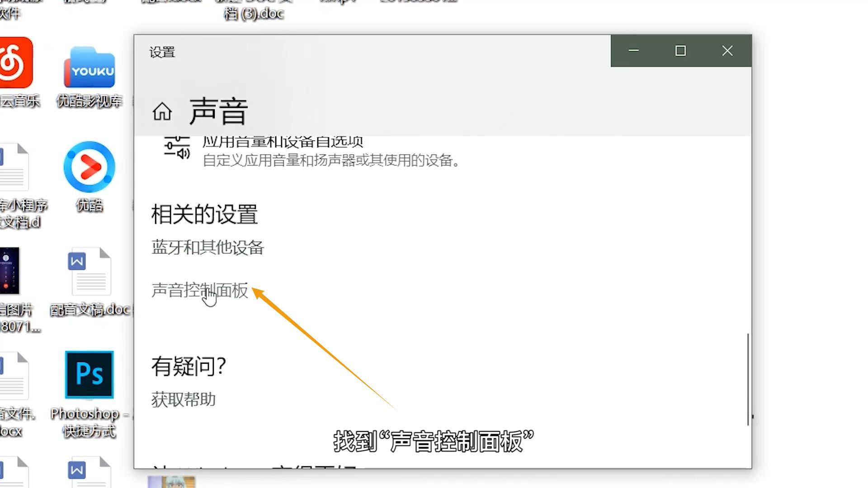
Task: Maximize the Settings window
Action: click(x=680, y=51)
